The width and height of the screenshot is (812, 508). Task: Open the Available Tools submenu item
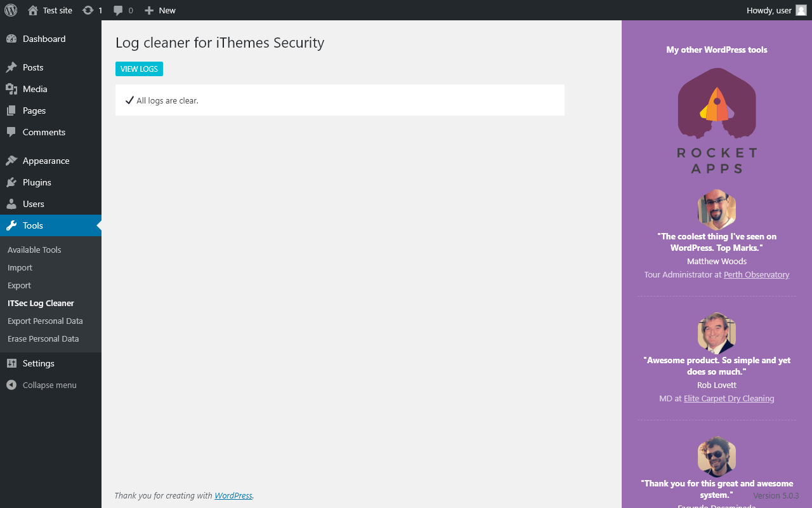(x=34, y=250)
